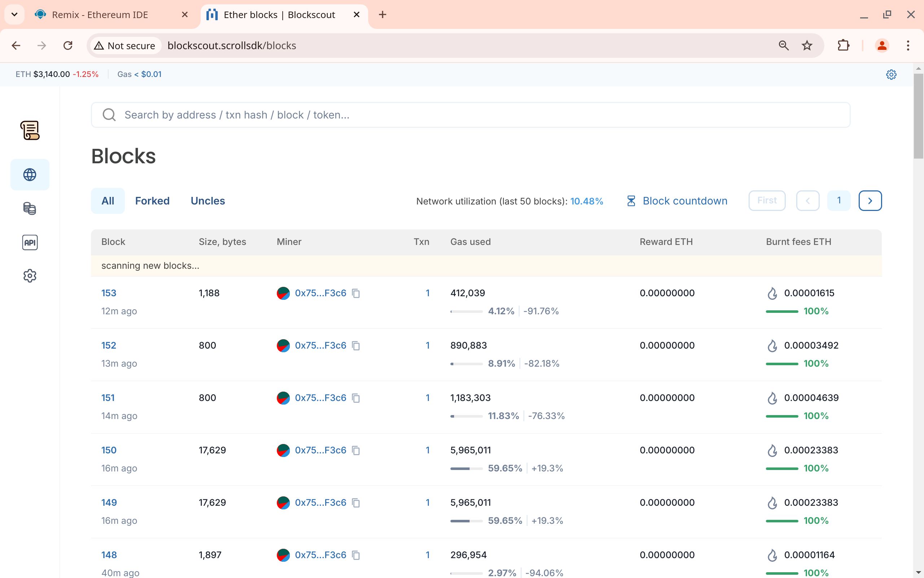Viewport: 924px width, 578px height.
Task: Open the tab search dropdown arrow
Action: point(14,14)
